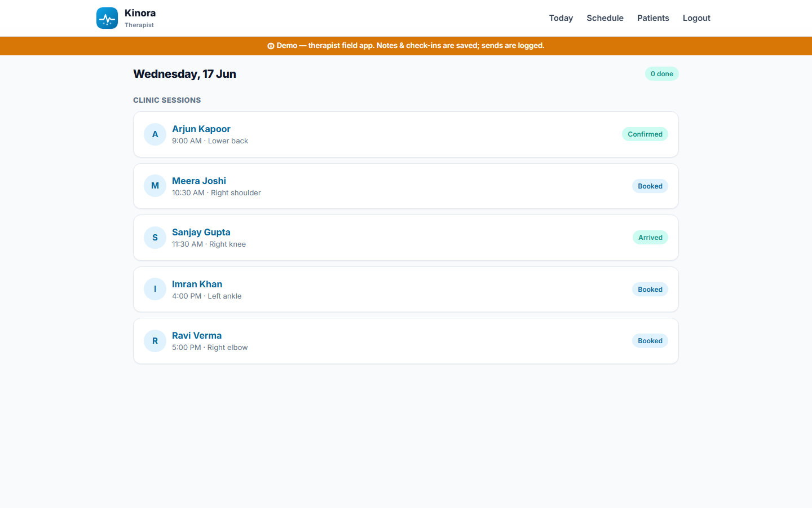Open Sanjay Gupta's session
812x508 pixels.
point(406,238)
